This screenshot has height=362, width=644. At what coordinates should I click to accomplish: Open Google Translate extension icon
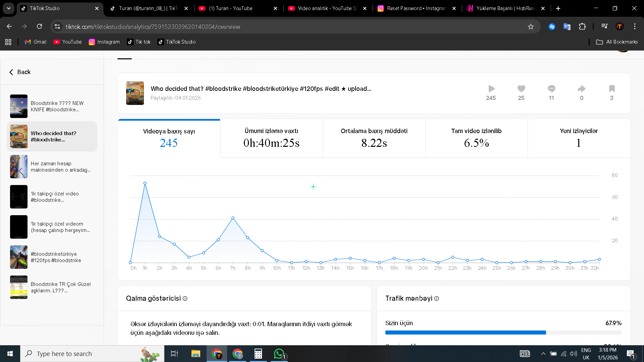pos(567,26)
